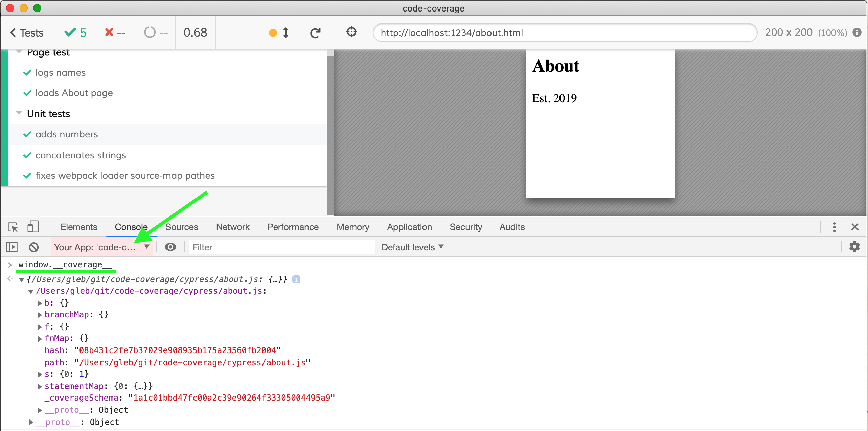Toggle the live expression eye icon
Screen dimensions: 868x431
(170, 247)
